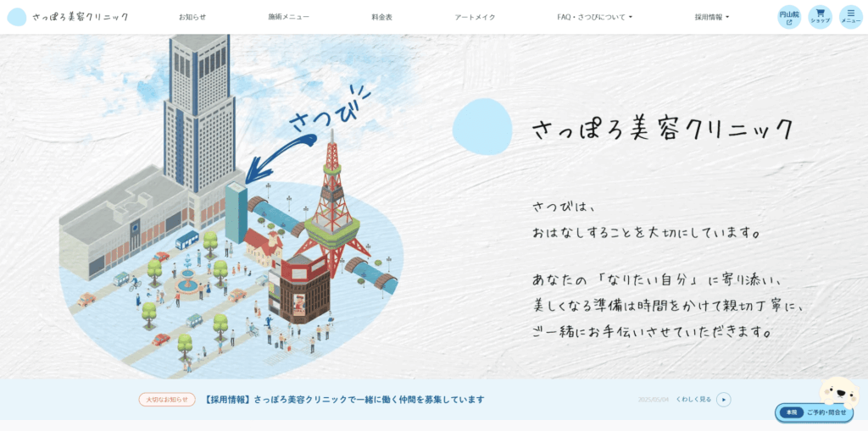Screen dimensions: 868x431
Task: Click the ご予約・問合せ reservation button
Action: point(815,412)
